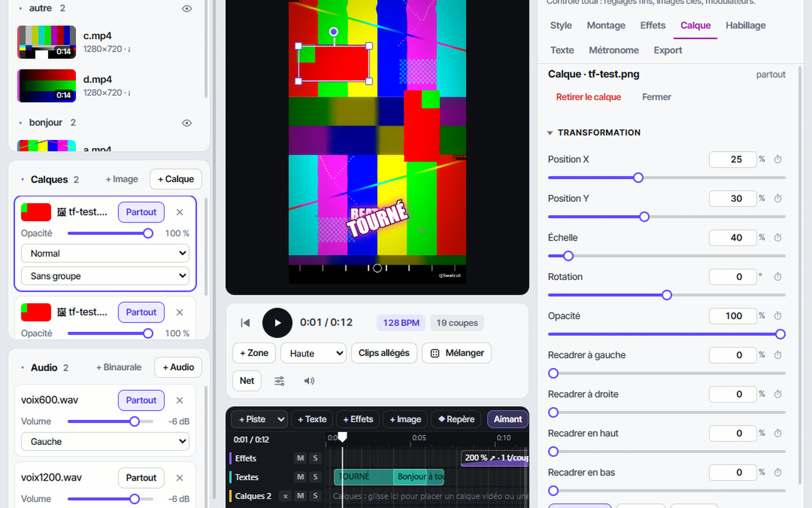Remove the voix600.wav audio item
This screenshot has height=508, width=812.
click(x=180, y=400)
